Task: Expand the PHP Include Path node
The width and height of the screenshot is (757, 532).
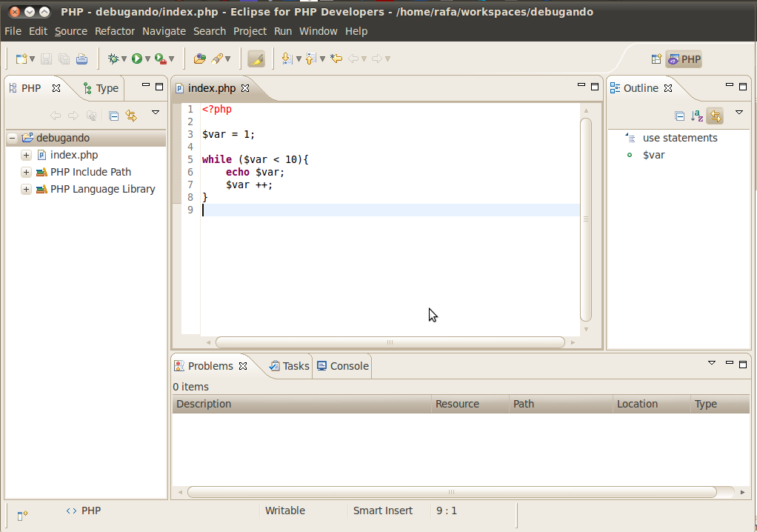Action: (x=27, y=173)
